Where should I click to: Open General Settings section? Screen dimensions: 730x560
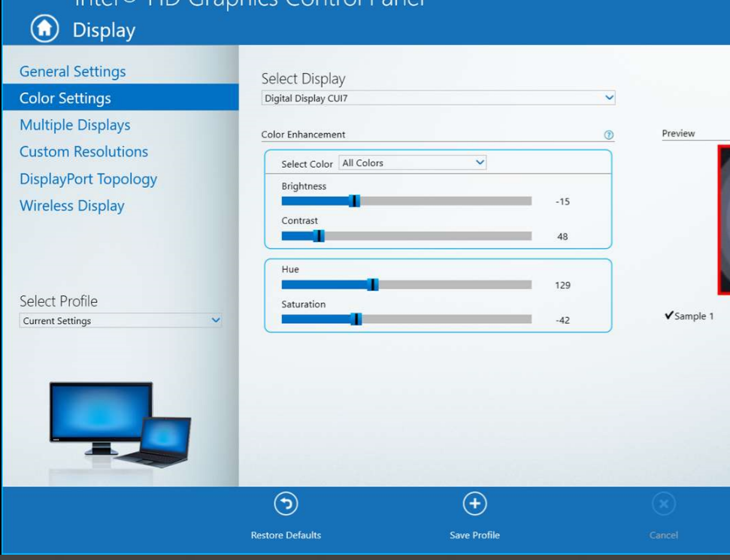73,71
